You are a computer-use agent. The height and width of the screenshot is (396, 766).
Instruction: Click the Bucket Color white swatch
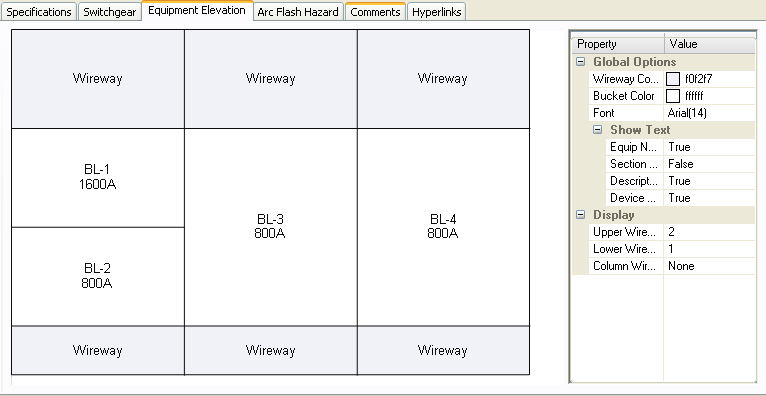pyautogui.click(x=673, y=96)
